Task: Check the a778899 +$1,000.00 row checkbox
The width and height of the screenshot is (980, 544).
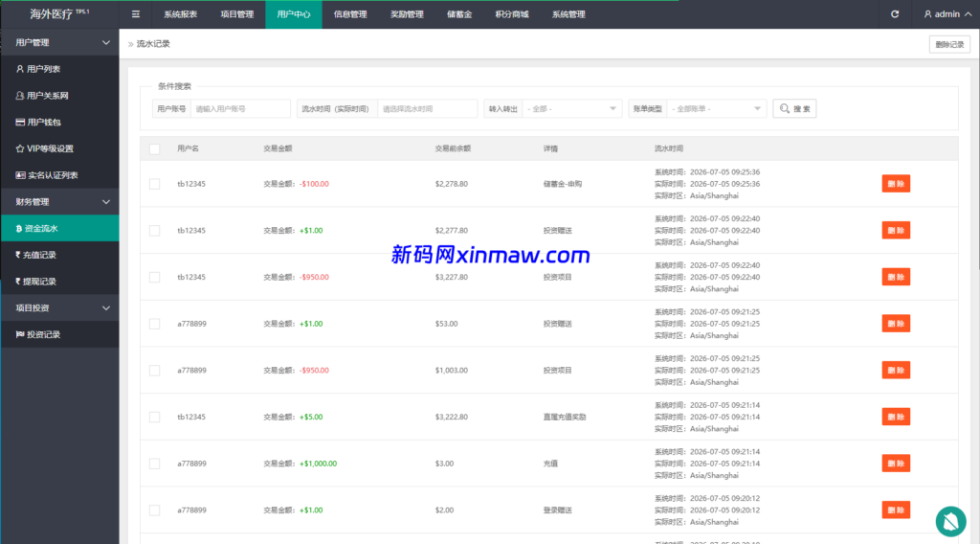Action: coord(154,464)
